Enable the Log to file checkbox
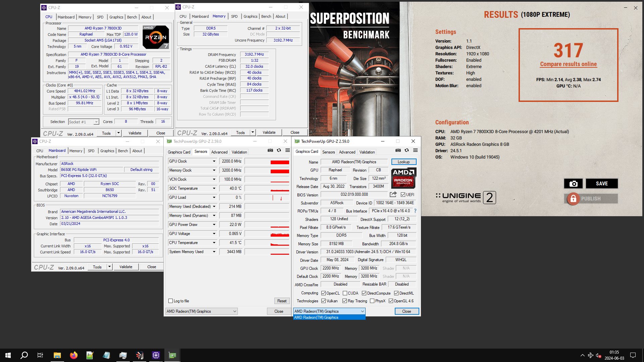The width and height of the screenshot is (644, 362). click(170, 301)
